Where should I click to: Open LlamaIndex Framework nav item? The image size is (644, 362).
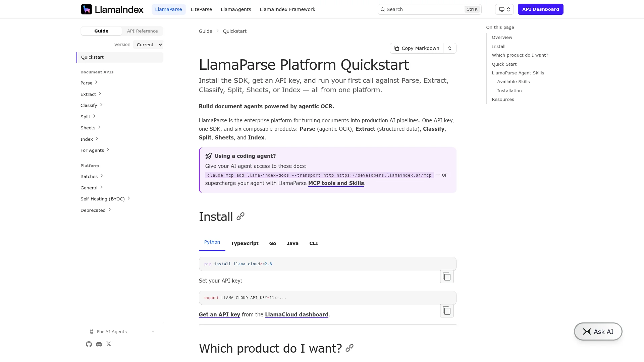pos(287,9)
